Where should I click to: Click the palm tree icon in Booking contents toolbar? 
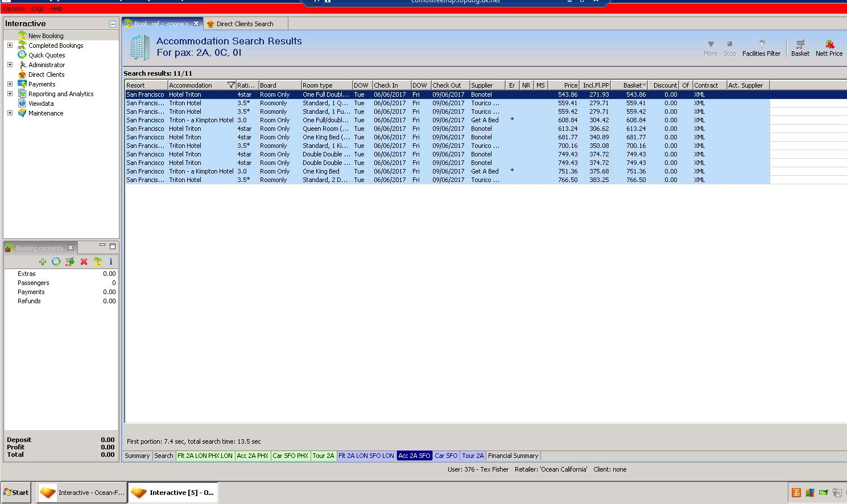(97, 262)
